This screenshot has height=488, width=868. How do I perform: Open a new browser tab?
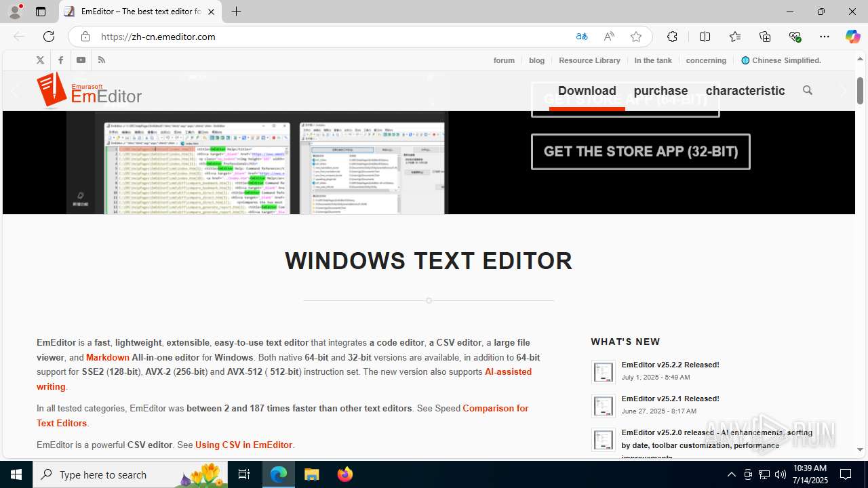[236, 12]
